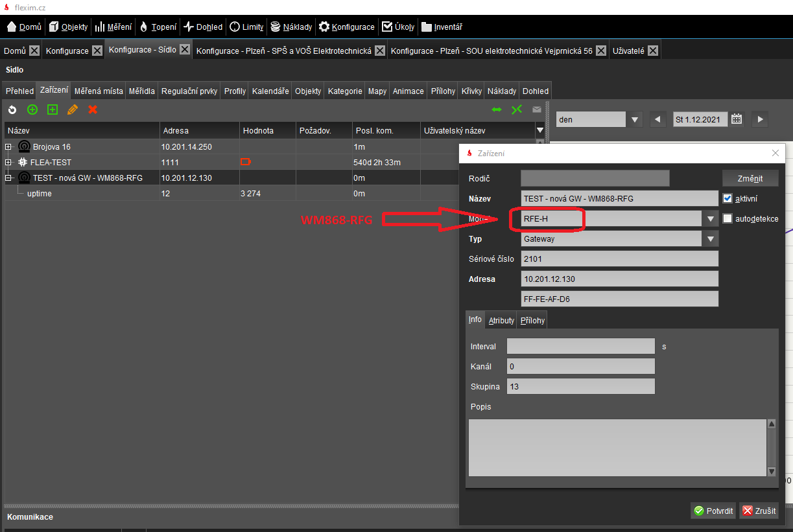Click the Sériové číslo field
Screen dimensions: 793x532
click(x=619, y=259)
